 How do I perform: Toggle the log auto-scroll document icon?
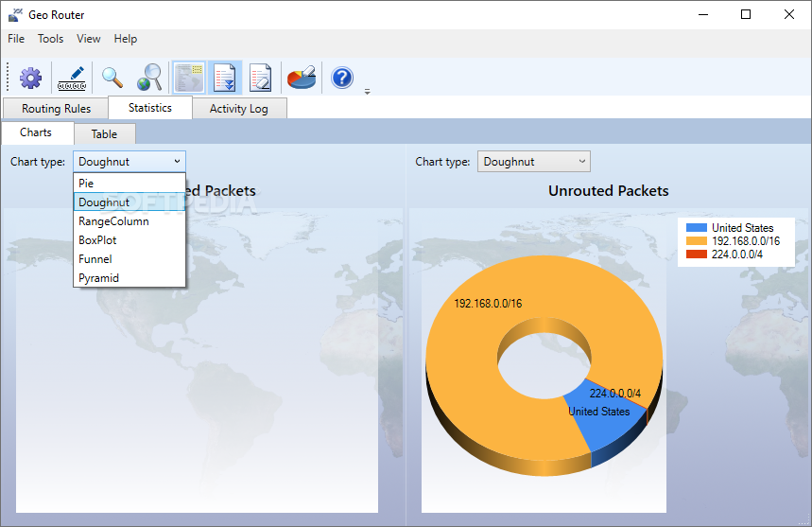click(225, 79)
